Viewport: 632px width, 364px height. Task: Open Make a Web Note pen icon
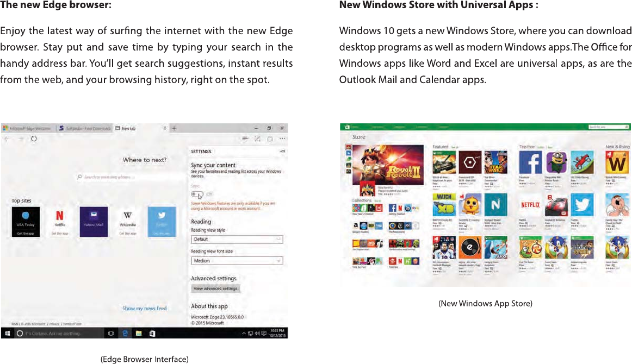coord(257,139)
